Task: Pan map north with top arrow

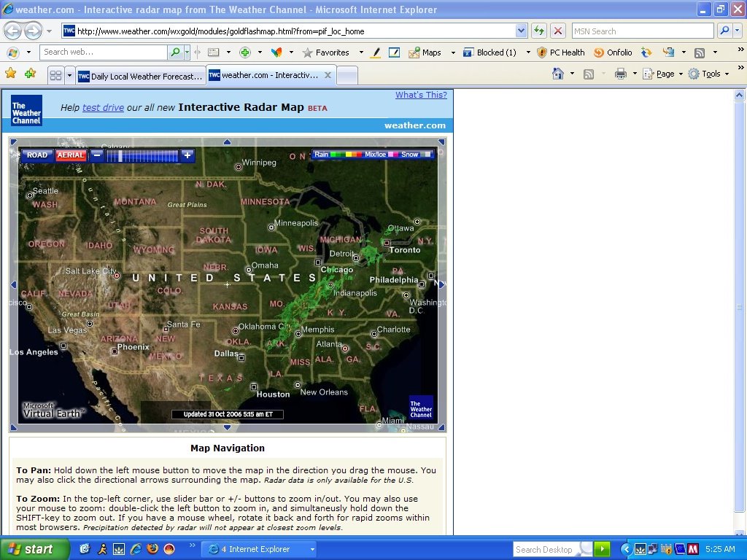Action: (x=228, y=141)
